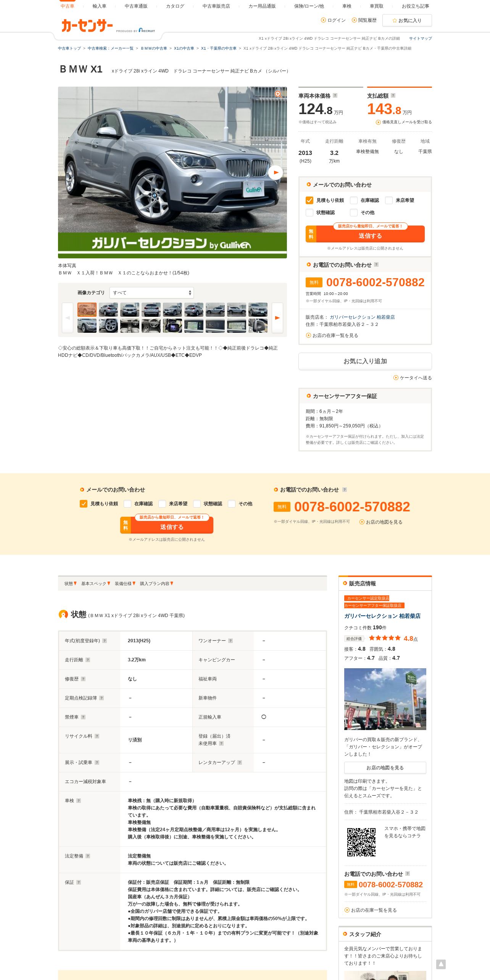This screenshot has width=490, height=980.
Task: Click 価格見直しメールを受け取る link
Action: tap(404, 122)
